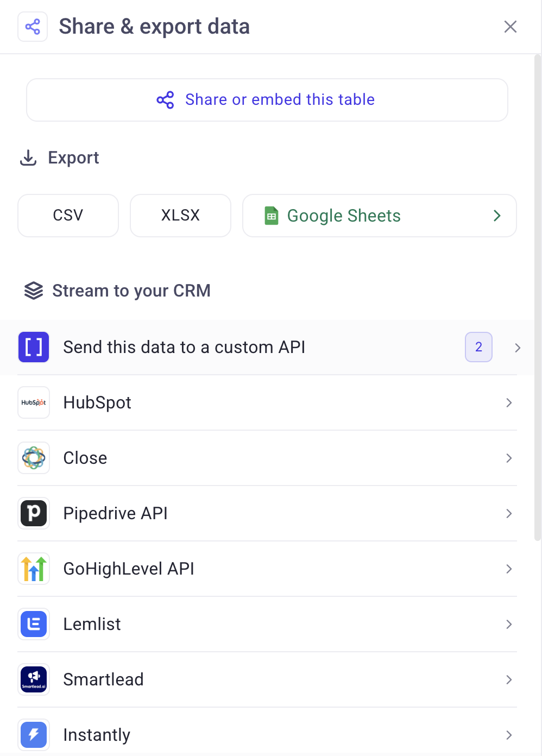The height and width of the screenshot is (756, 542).
Task: Click the GoHighLevel arrows icon
Action: pyautogui.click(x=34, y=569)
